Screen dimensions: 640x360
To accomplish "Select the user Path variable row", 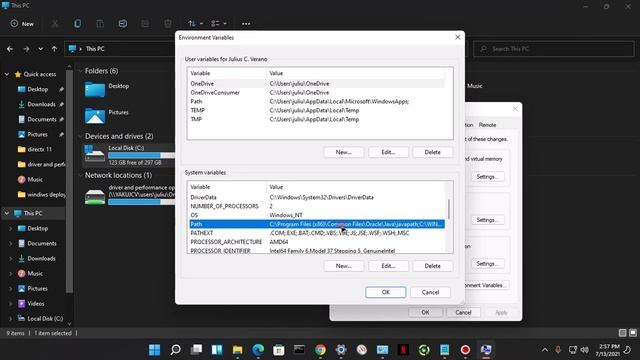I will (x=317, y=102).
